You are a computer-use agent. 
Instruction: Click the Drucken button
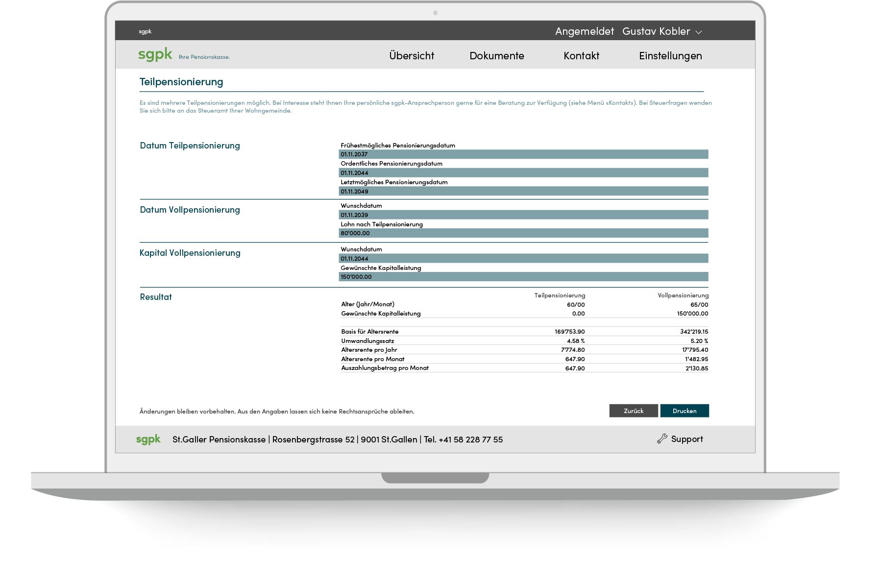point(684,411)
